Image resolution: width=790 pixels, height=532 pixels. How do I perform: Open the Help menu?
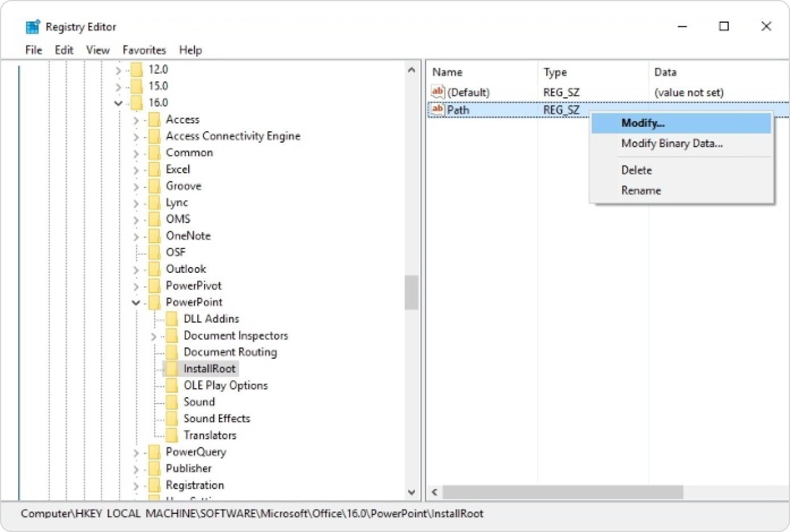click(x=190, y=50)
